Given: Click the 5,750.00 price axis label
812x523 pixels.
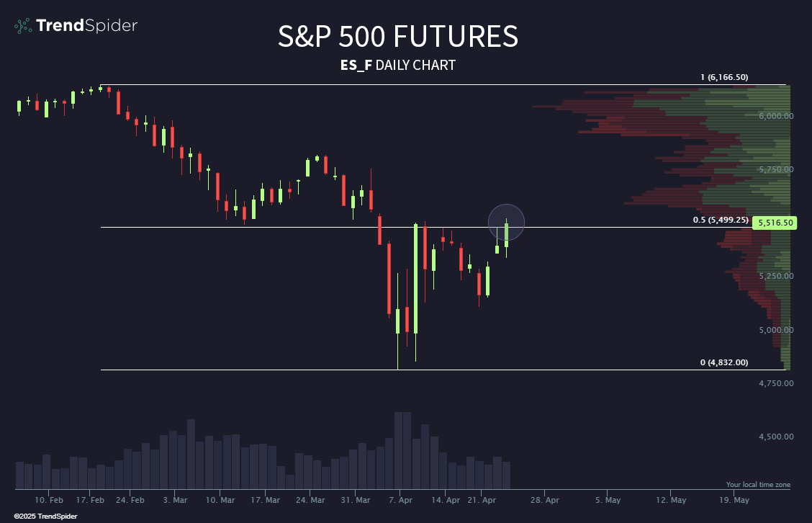Looking at the screenshot, I should 777,169.
